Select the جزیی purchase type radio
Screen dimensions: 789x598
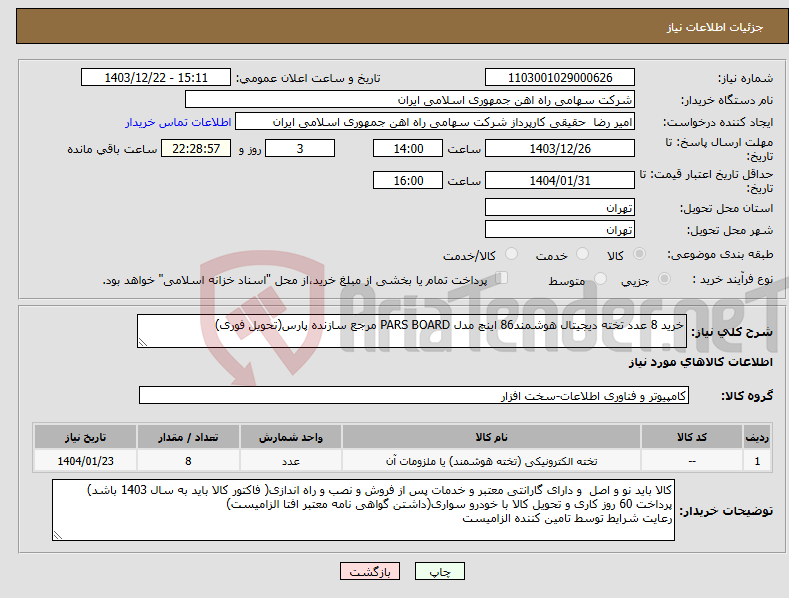pos(664,278)
